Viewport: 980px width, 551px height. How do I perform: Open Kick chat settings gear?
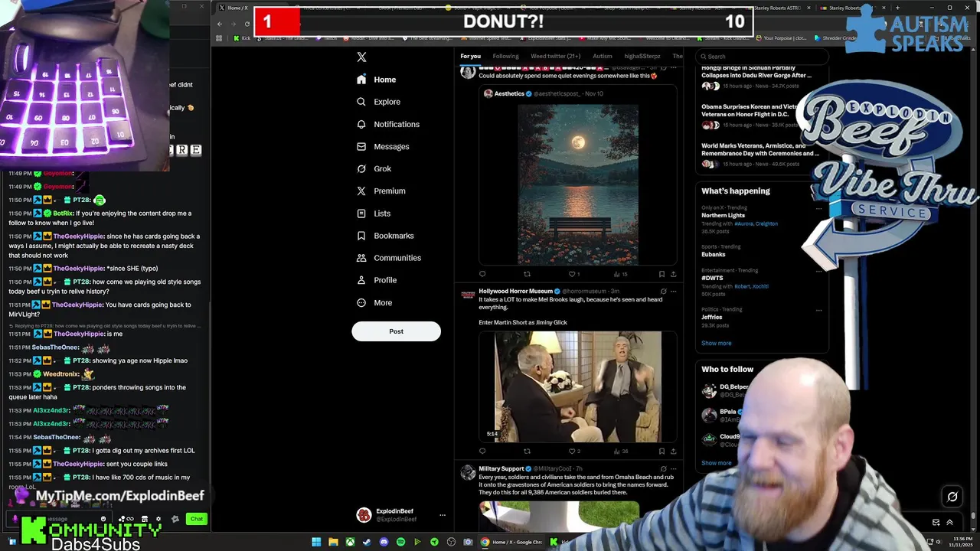click(158, 519)
